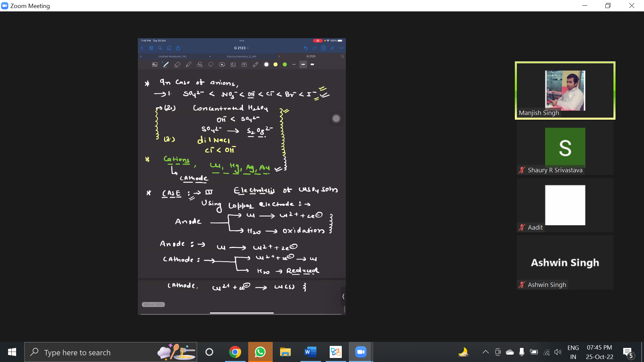This screenshot has width=644, height=362.
Task: Select the Shapes tool
Action: pyautogui.click(x=200, y=65)
